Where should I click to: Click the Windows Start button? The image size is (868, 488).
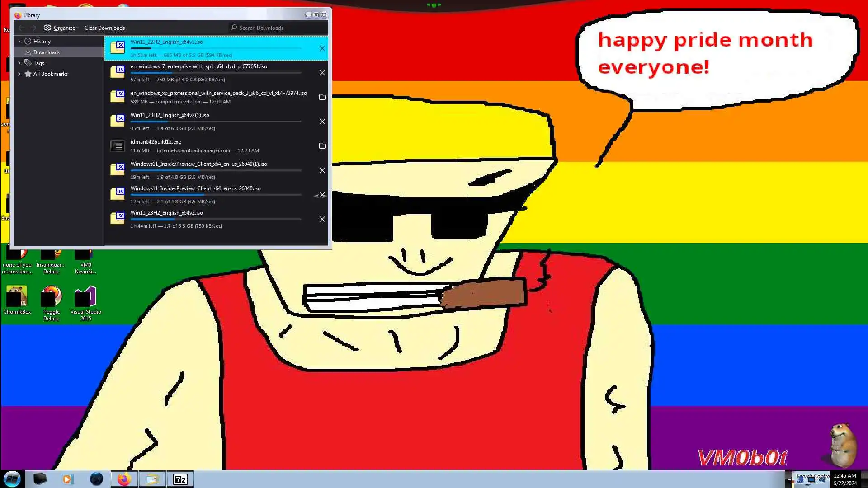click(12, 479)
